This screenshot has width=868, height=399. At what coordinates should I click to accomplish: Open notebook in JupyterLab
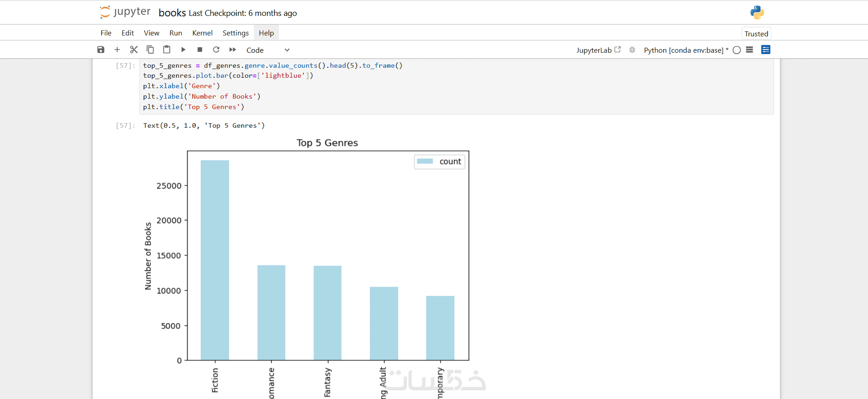click(x=598, y=50)
